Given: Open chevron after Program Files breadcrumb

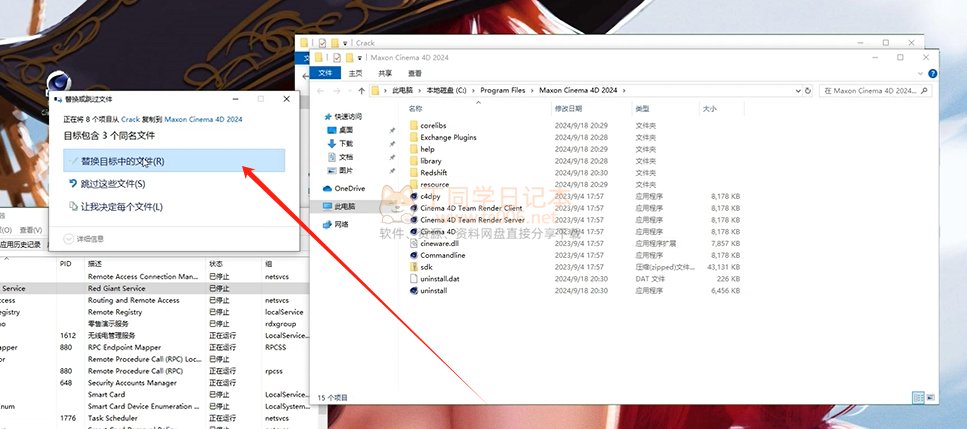Looking at the screenshot, I should (x=533, y=91).
